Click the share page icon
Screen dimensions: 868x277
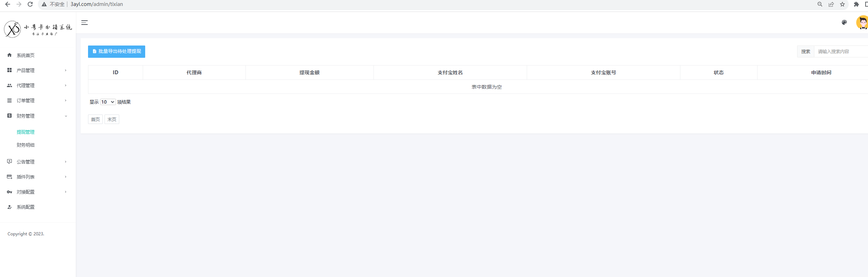click(x=831, y=4)
